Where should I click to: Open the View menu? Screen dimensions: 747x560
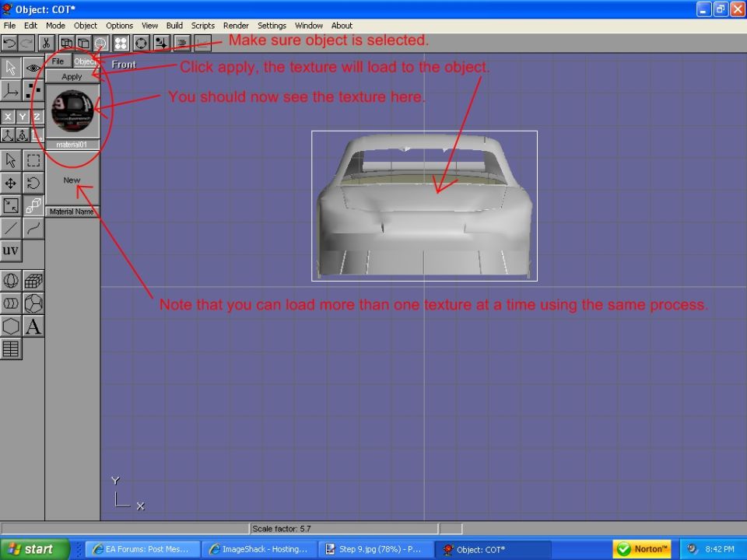click(x=149, y=26)
